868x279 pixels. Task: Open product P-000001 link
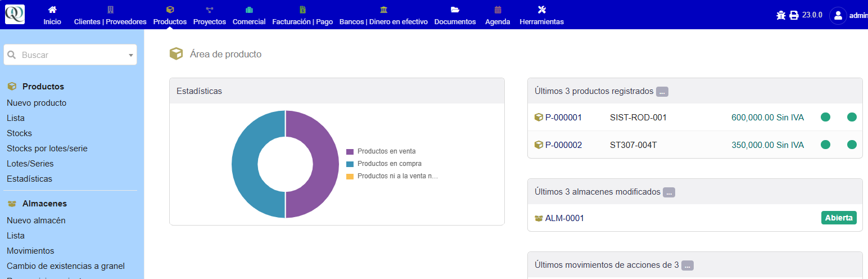[563, 118]
